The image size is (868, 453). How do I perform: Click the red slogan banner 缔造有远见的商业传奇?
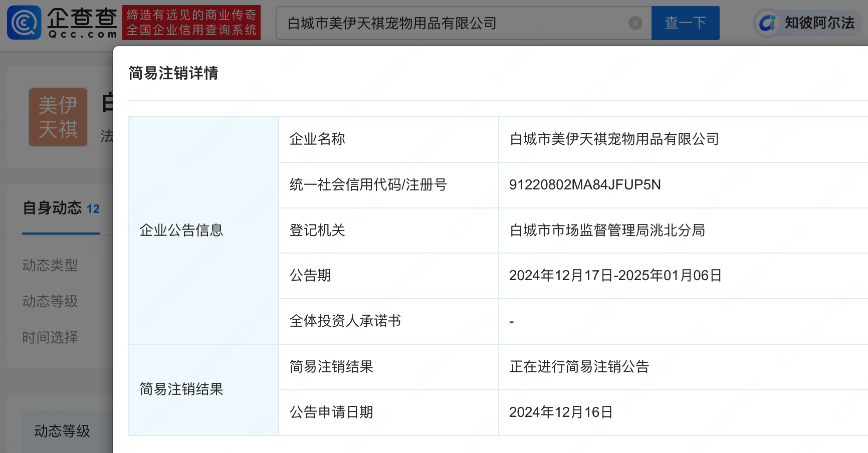tap(191, 23)
